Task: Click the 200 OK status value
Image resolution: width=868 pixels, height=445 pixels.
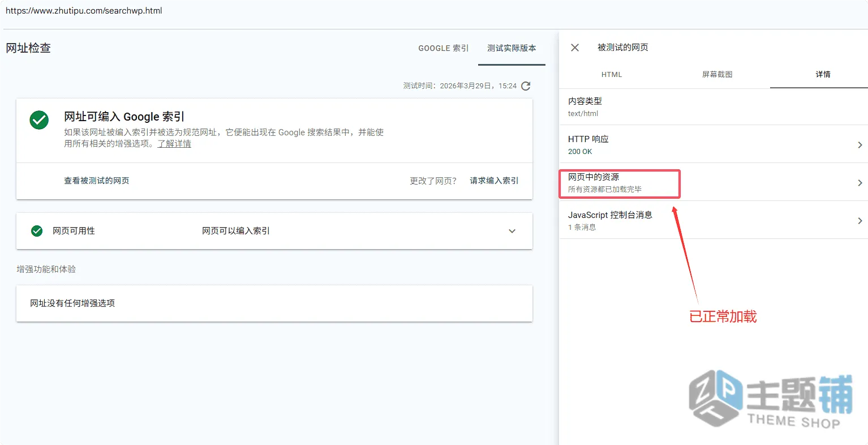Action: 580,152
